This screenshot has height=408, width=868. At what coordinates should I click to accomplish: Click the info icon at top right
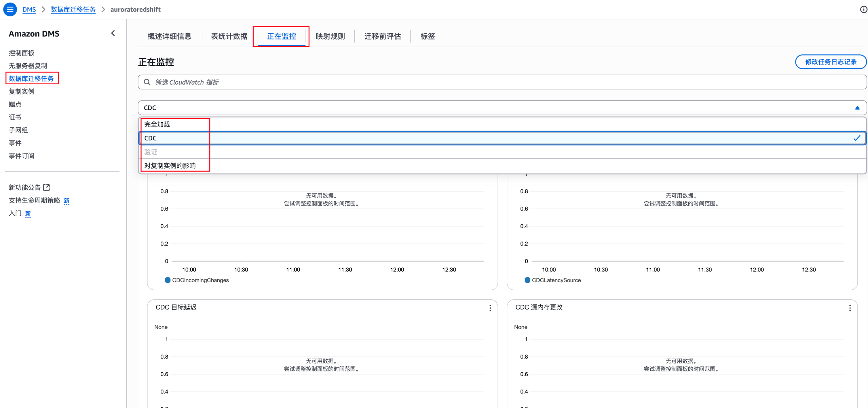(x=863, y=10)
